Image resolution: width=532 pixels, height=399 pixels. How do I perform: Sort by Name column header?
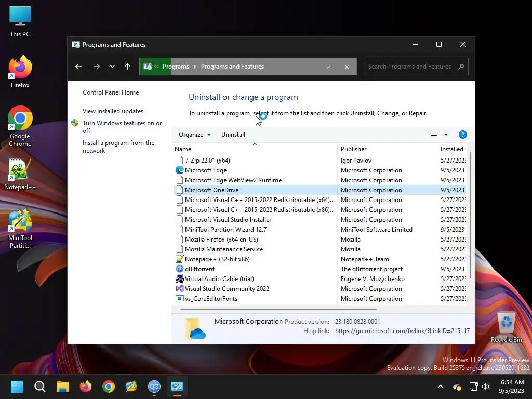coord(255,149)
